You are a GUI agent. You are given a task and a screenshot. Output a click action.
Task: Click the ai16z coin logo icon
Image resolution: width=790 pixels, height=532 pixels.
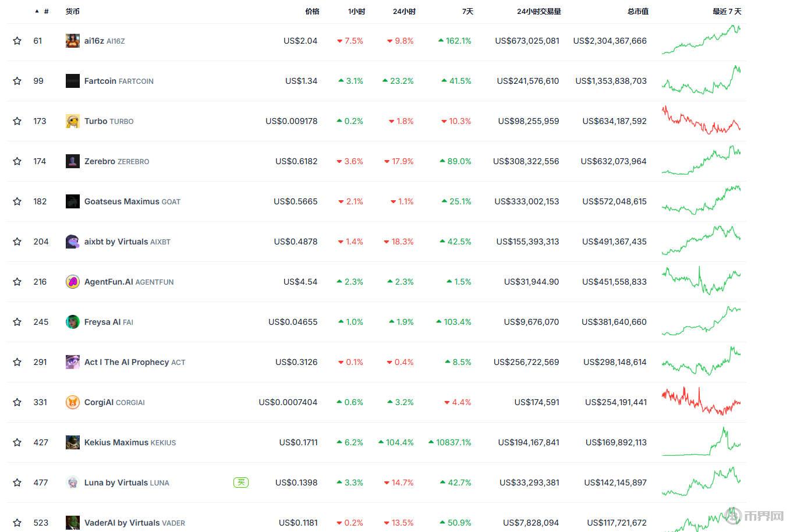pos(72,41)
